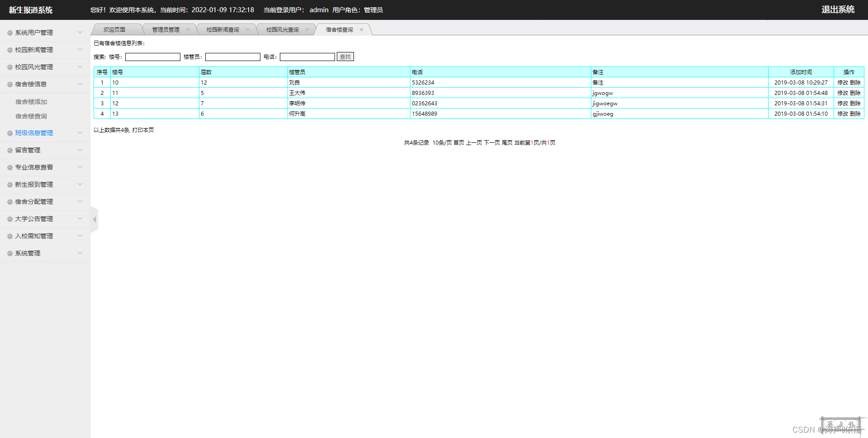Click the gear icon beside 校园风光管理

pos(9,67)
